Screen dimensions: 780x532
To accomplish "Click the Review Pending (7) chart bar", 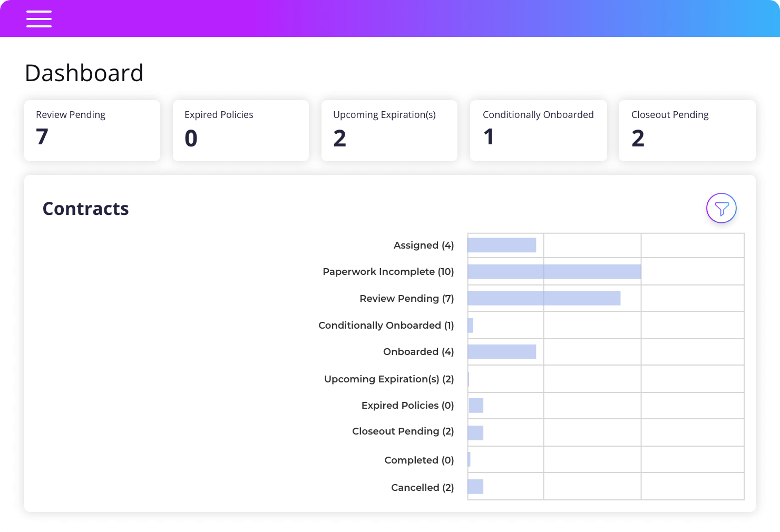I will point(544,298).
